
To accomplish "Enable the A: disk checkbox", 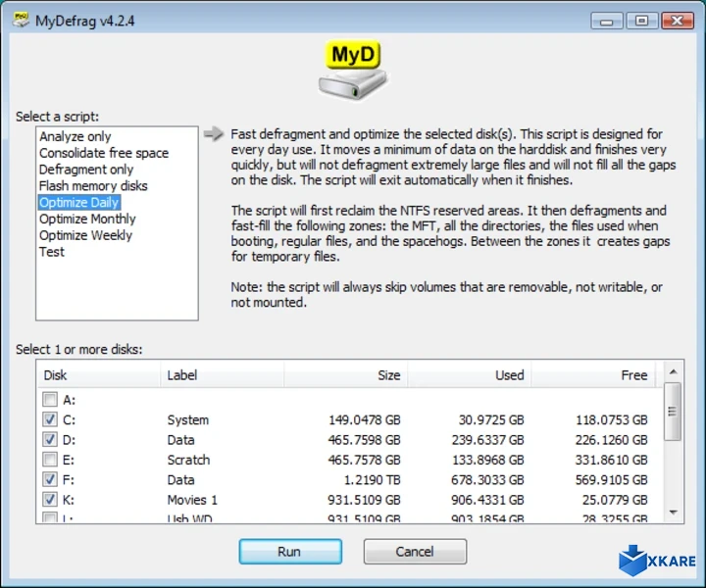I will pyautogui.click(x=50, y=399).
